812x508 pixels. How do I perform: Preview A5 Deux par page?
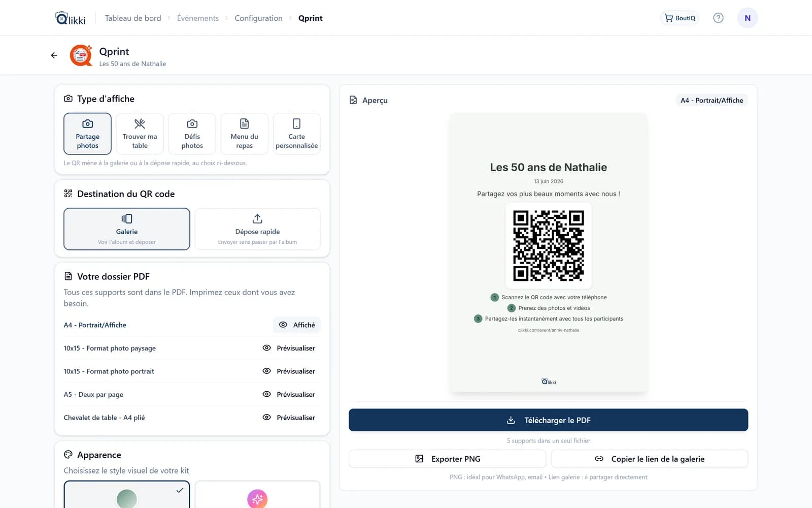click(289, 394)
